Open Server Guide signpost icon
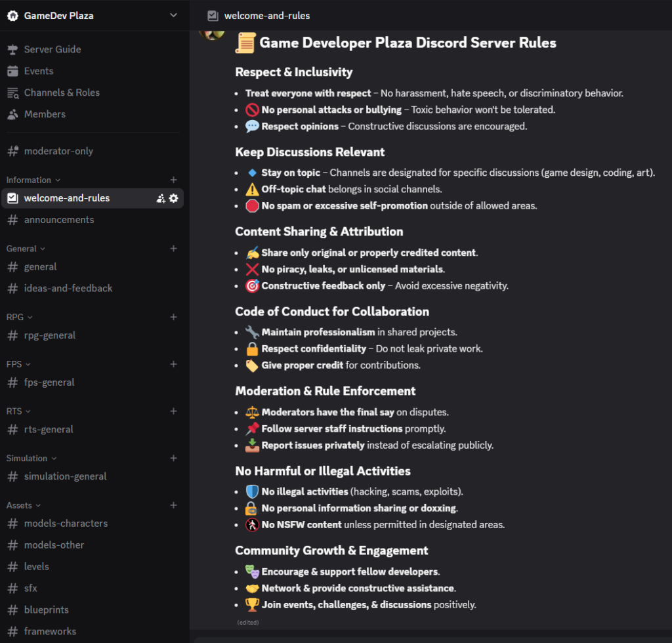Screen dimensions: 672x643 click(x=13, y=49)
